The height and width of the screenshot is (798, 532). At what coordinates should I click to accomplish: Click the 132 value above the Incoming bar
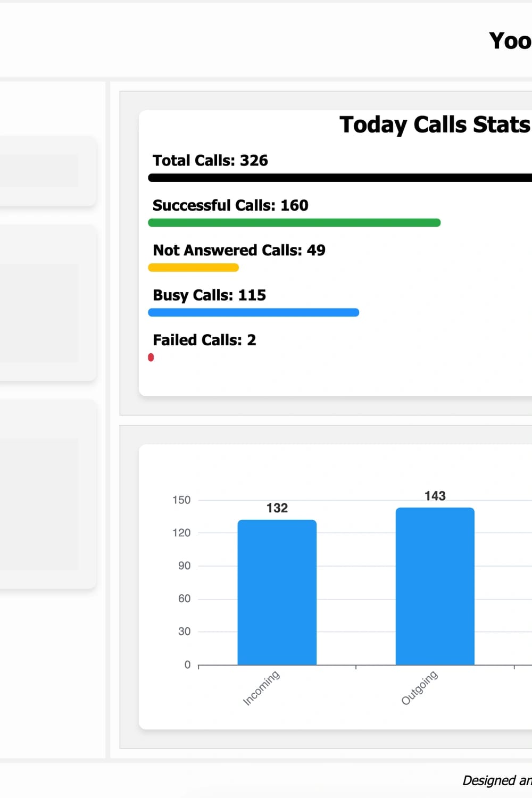(277, 508)
